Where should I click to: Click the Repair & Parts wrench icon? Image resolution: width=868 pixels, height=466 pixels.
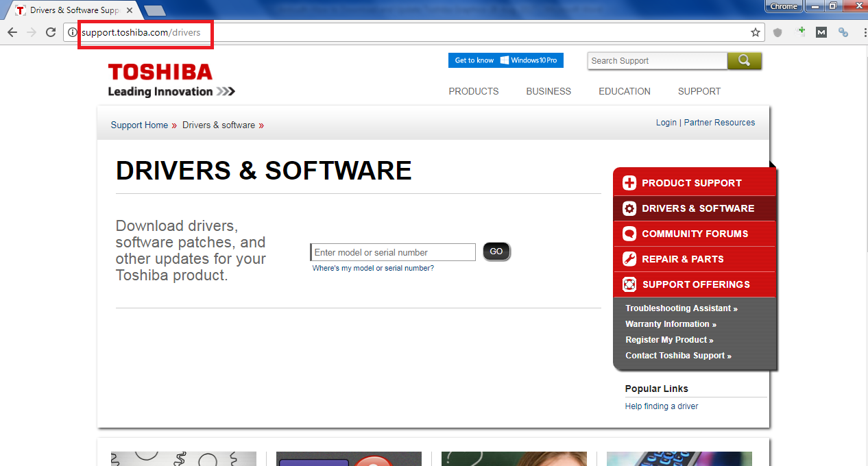click(x=629, y=259)
